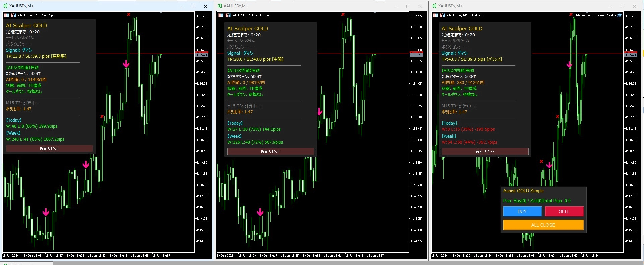Click 統計リセット button in left chart panel
Image resolution: width=644 pixels, height=265 pixels.
[50, 148]
